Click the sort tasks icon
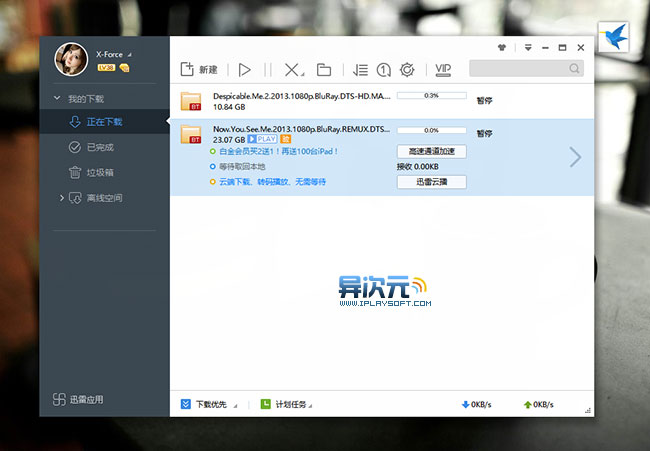 (x=361, y=69)
